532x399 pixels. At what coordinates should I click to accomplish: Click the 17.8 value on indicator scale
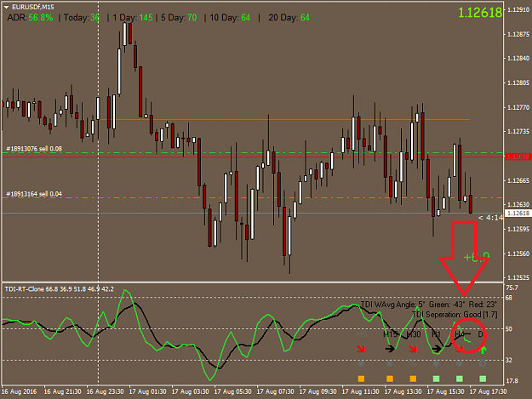(512, 381)
